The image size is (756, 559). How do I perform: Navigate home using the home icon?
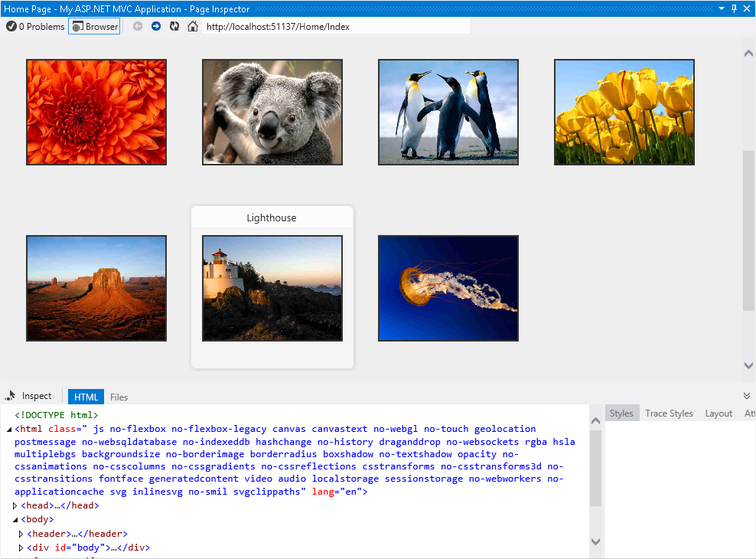pyautogui.click(x=191, y=25)
